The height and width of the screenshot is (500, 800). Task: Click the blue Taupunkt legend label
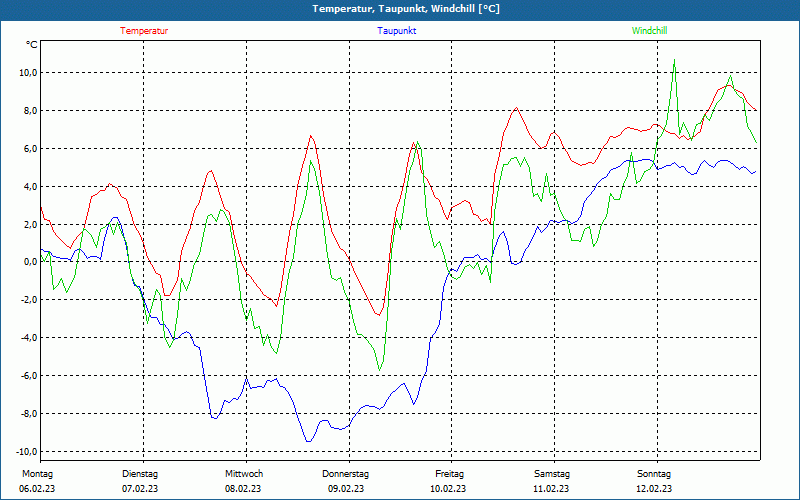(x=396, y=31)
